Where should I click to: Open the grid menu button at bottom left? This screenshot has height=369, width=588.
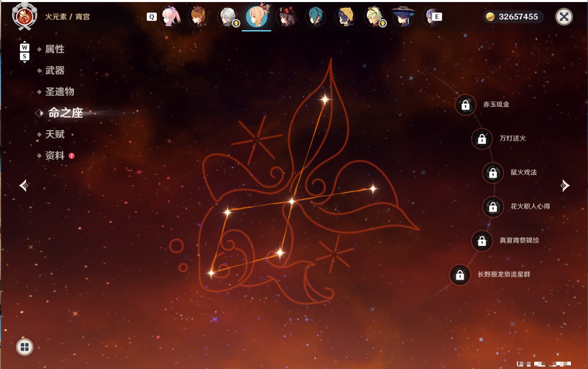click(x=24, y=347)
